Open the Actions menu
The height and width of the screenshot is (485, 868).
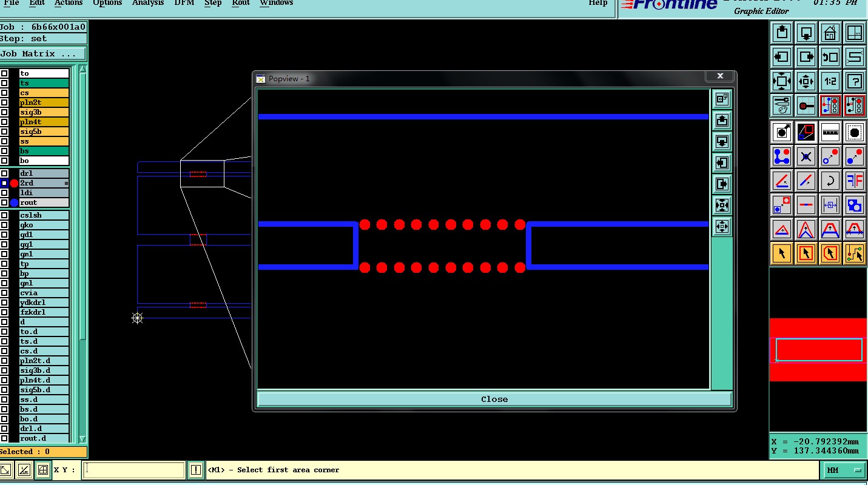69,3
